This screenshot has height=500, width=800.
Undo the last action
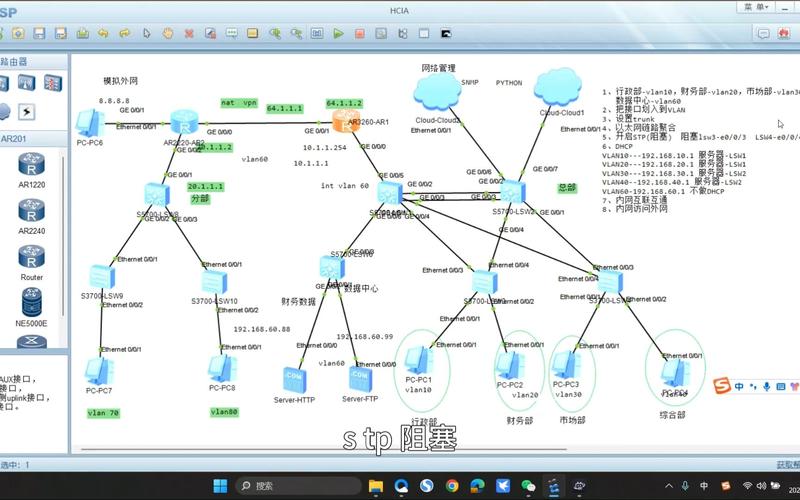104,34
